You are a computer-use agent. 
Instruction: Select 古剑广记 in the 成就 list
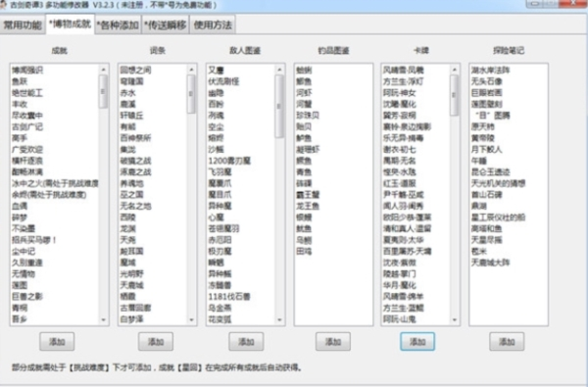(x=27, y=126)
